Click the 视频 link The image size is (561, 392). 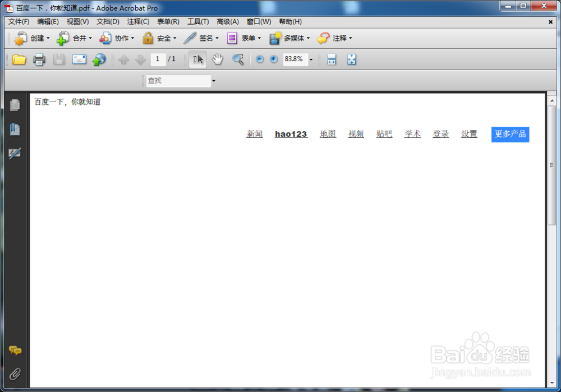click(356, 134)
